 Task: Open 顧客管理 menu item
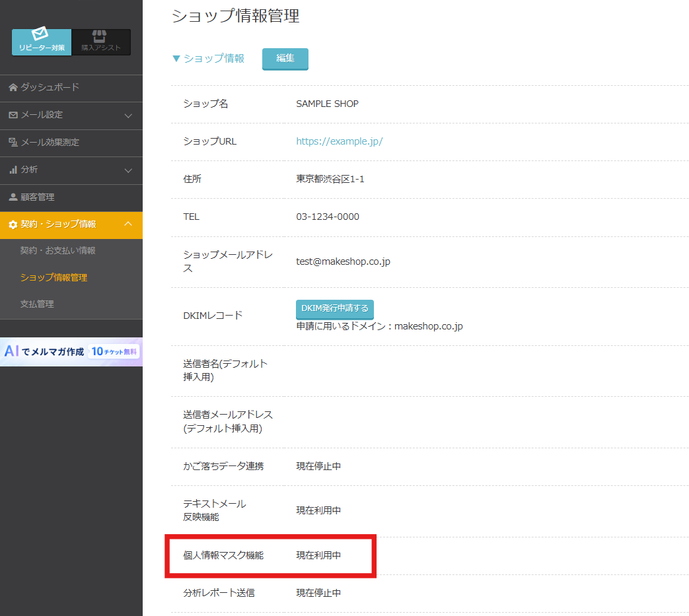point(71,197)
